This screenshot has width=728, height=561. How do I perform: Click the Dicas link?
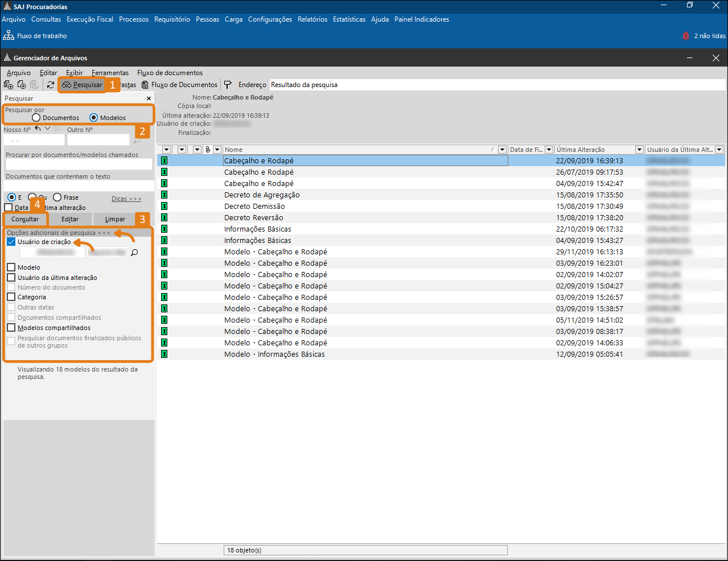(x=126, y=199)
